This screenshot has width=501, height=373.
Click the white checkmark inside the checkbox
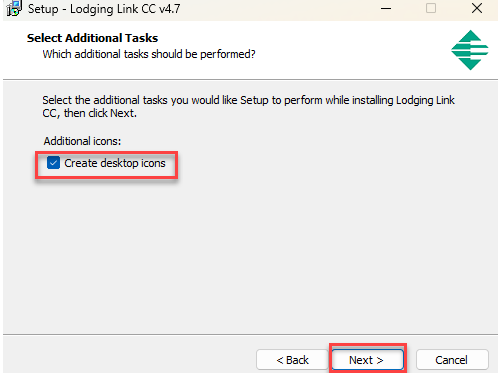point(53,163)
